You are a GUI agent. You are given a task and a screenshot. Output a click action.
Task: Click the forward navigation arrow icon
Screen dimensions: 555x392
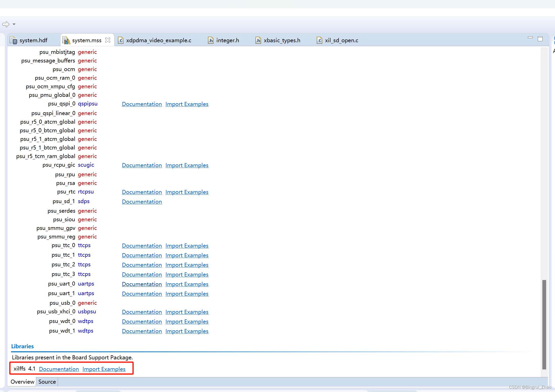point(6,24)
